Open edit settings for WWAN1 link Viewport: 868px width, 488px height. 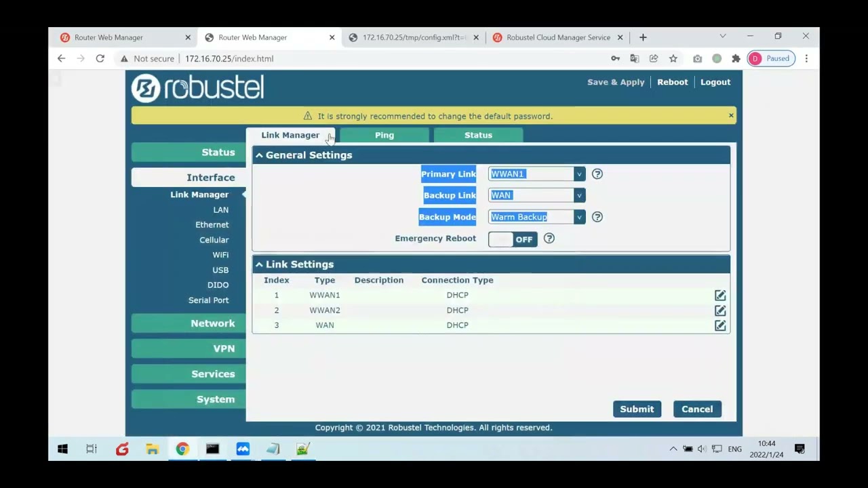pyautogui.click(x=719, y=295)
